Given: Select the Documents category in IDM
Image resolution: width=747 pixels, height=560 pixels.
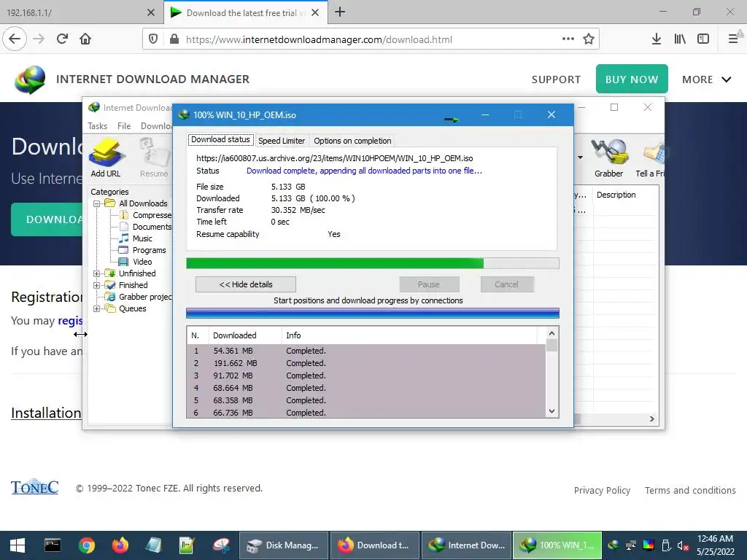Looking at the screenshot, I should pos(151,227).
